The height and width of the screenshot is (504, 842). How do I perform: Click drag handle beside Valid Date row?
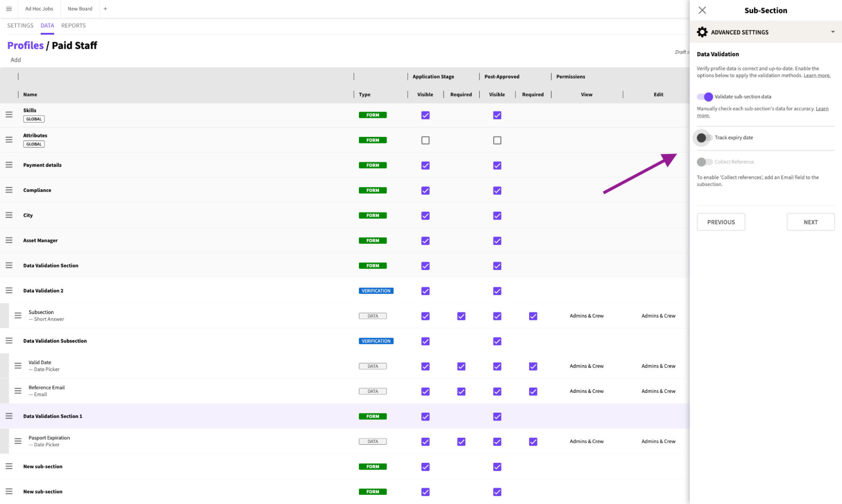click(x=18, y=366)
